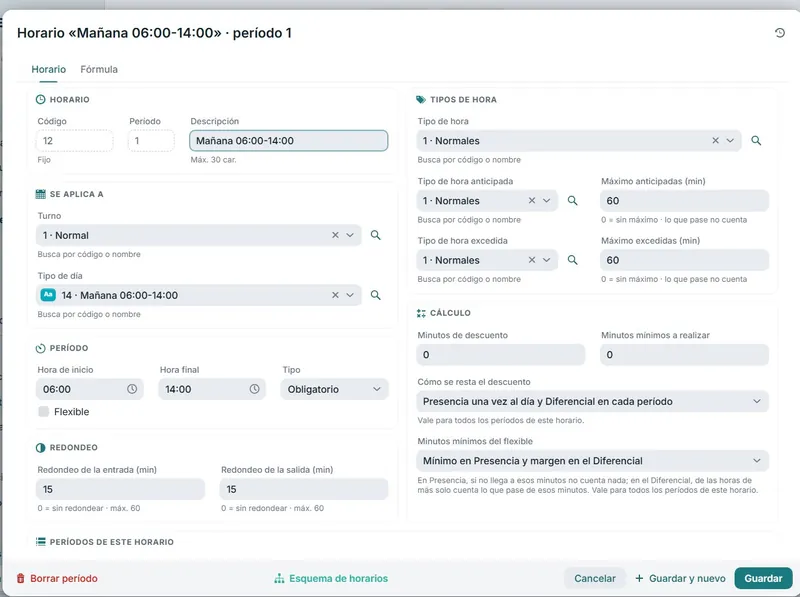Screen dimensions: 800x597
Task: Click the Máximo excedidas (min) field
Action: tap(684, 260)
